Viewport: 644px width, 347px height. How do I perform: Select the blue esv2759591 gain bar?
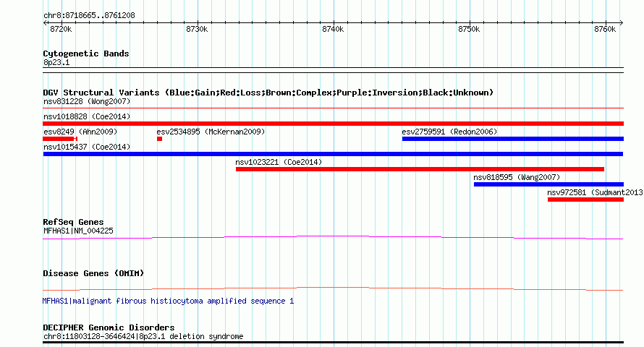[513, 139]
